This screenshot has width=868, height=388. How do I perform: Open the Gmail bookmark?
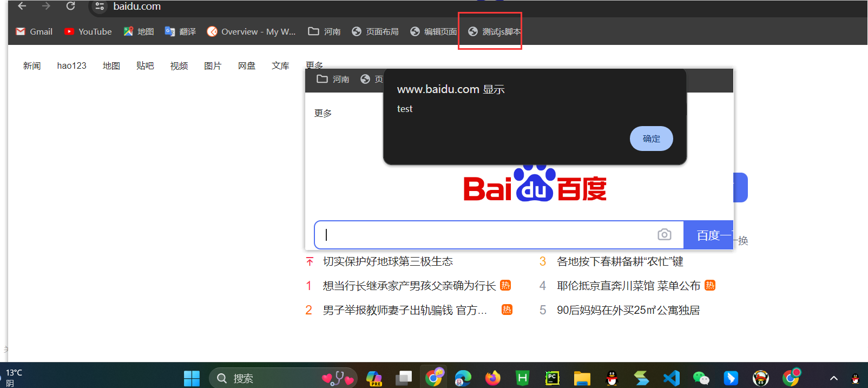point(34,31)
